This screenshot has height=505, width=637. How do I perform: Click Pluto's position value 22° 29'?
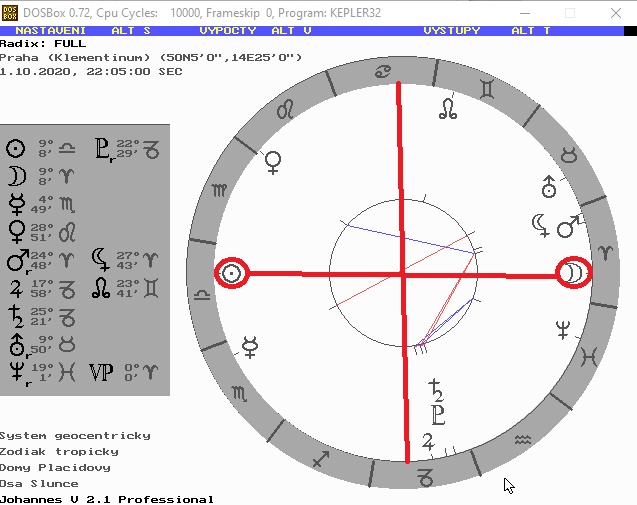click(128, 149)
